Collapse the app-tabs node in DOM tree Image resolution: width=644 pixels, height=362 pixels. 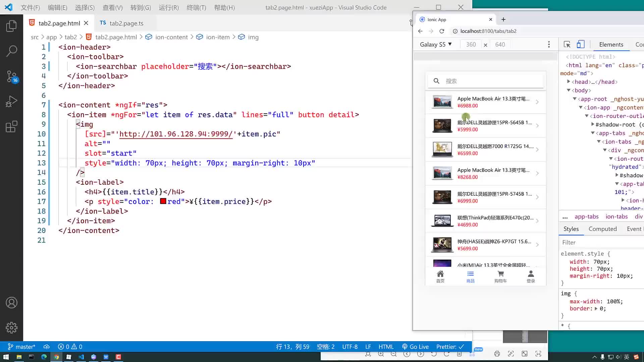(593, 133)
